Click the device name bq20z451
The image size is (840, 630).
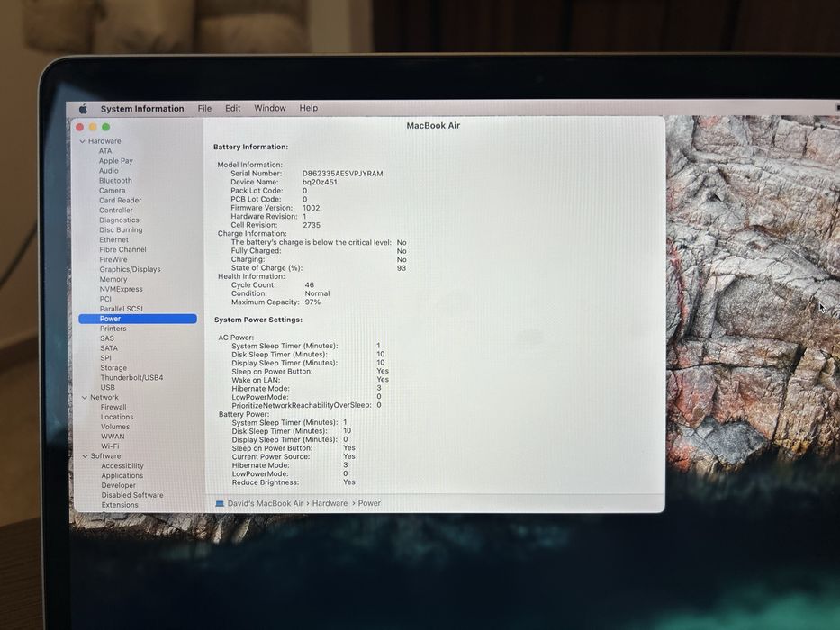[320, 183]
